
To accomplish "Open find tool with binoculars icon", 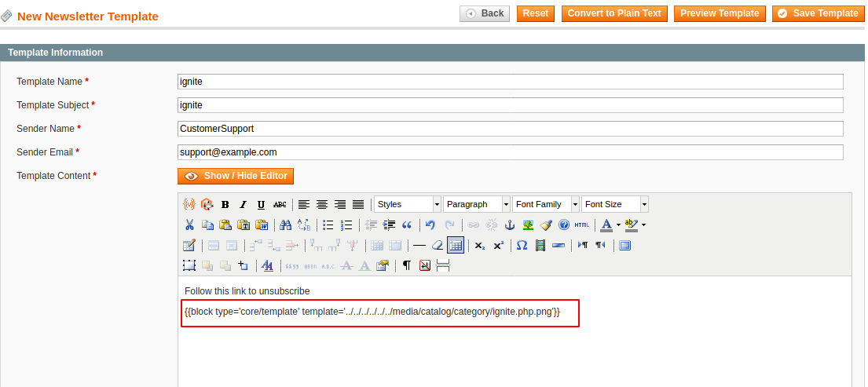I will [286, 225].
